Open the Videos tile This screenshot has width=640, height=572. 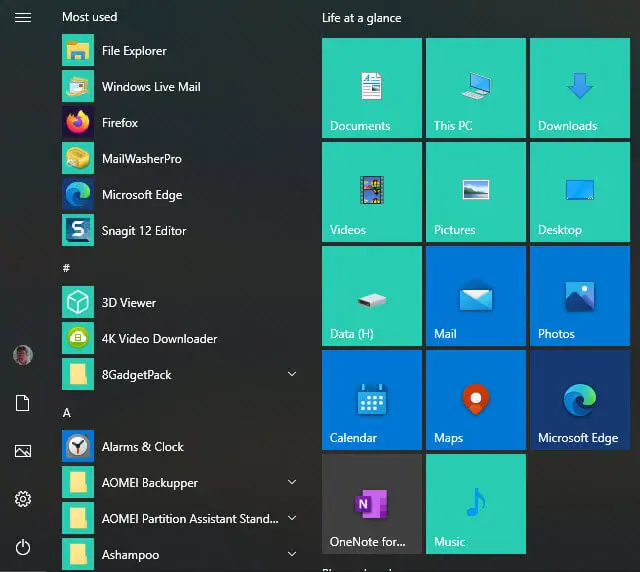[x=372, y=192]
